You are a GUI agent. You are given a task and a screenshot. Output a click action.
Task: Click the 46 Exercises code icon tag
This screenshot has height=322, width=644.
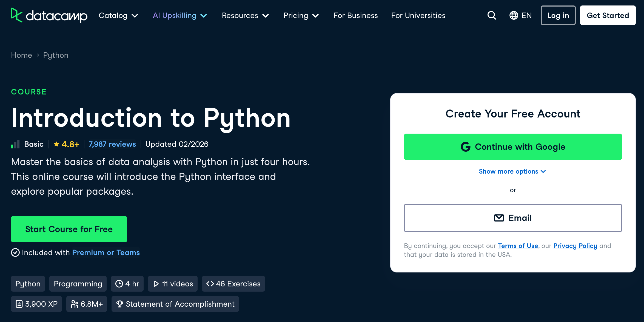click(x=233, y=284)
